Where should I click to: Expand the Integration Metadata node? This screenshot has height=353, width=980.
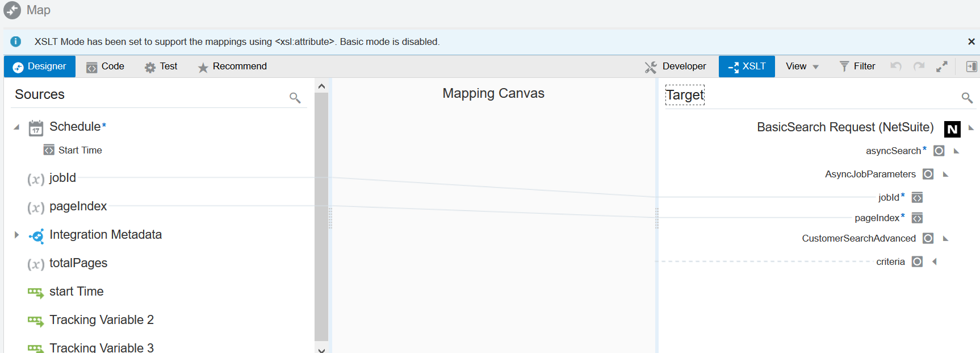click(x=16, y=235)
